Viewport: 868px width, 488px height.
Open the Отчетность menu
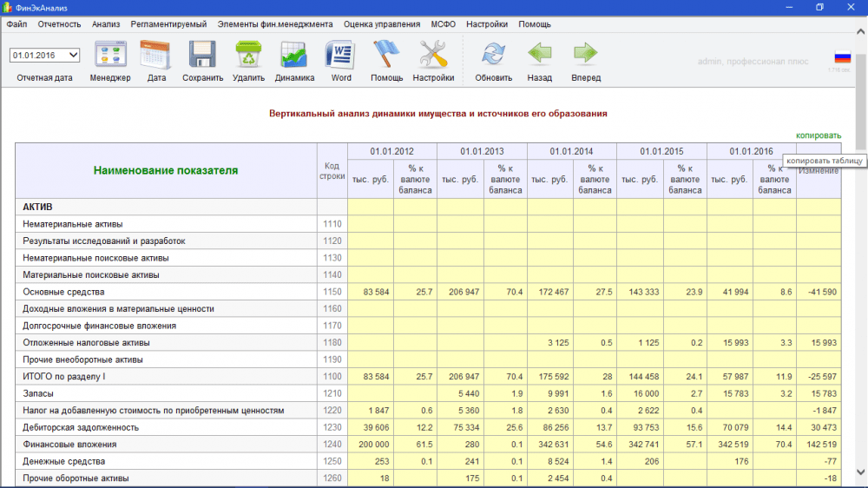[x=59, y=24]
